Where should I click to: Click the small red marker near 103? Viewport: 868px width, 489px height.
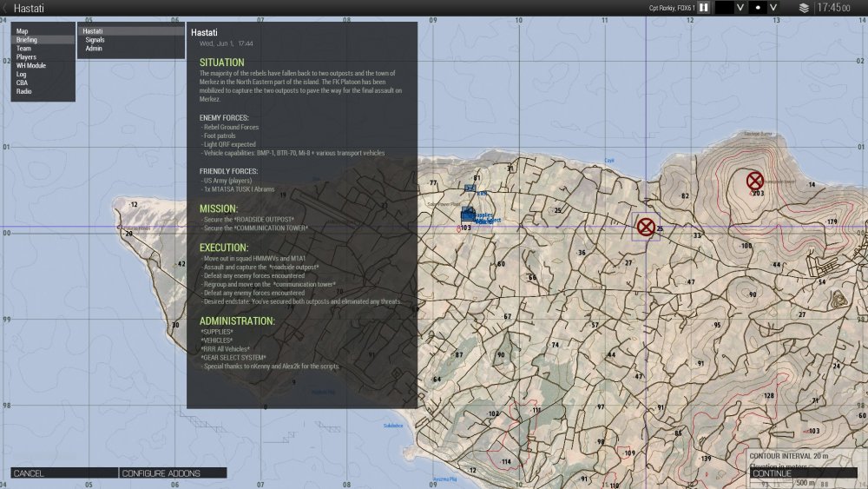coord(458,228)
